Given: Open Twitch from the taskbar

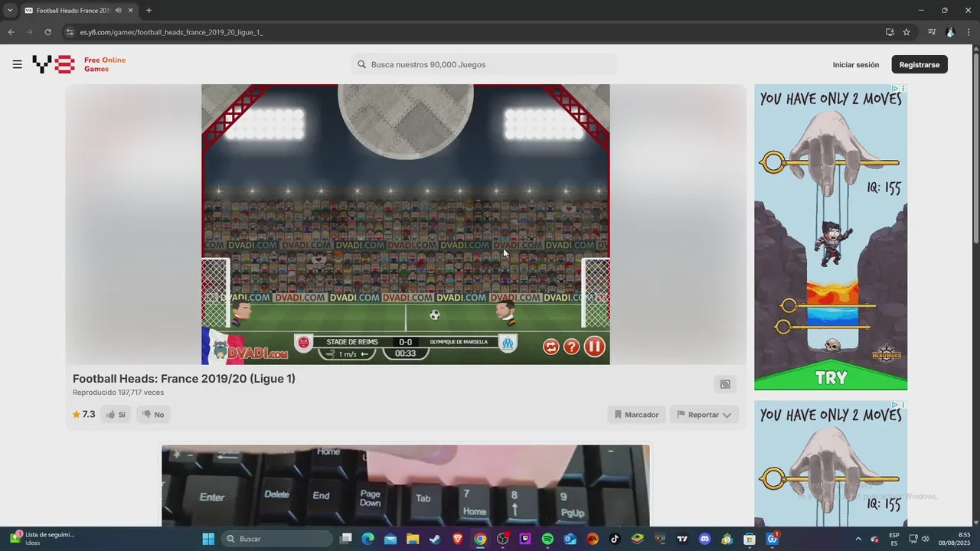Looking at the screenshot, I should 525,539.
